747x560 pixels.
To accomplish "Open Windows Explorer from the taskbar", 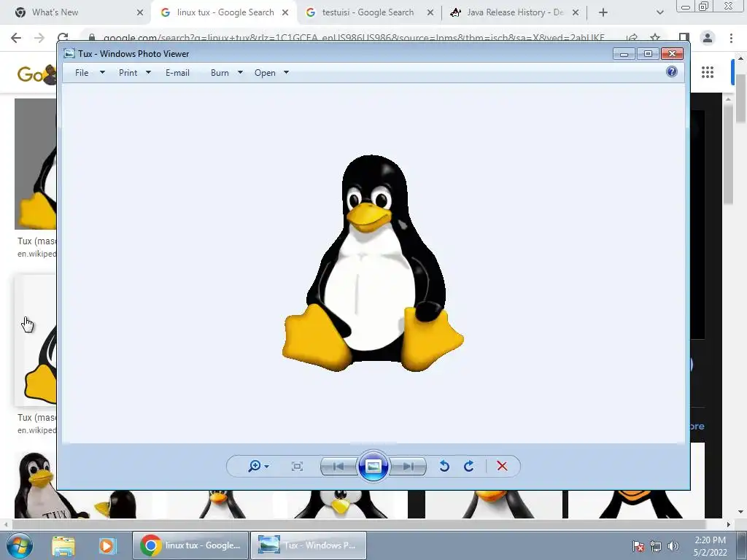I will click(63, 545).
